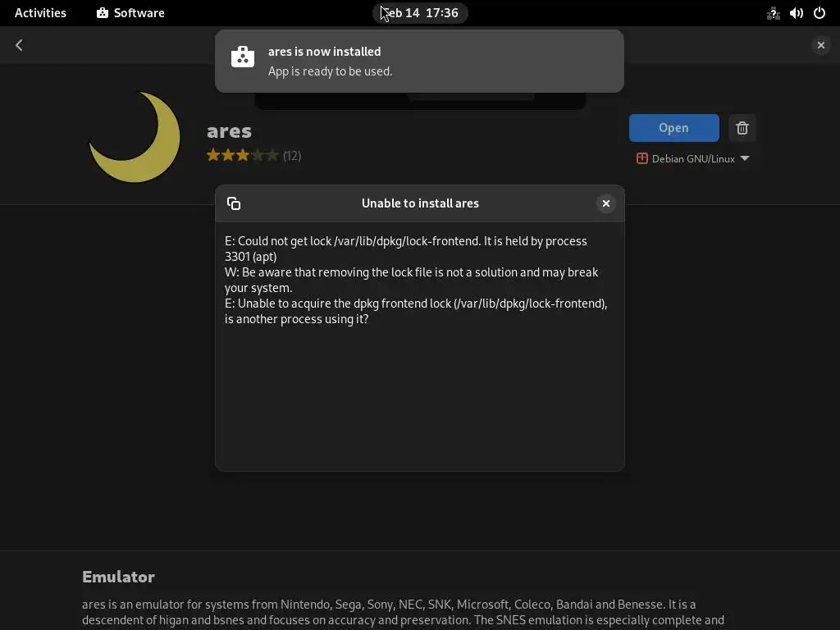The height and width of the screenshot is (630, 840).
Task: Open the power menu icon
Action: [819, 13]
